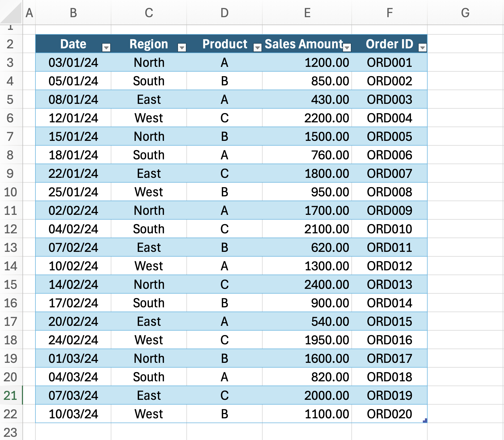The image size is (504, 440).
Task: Click sales amount 2200.00
Action: (307, 118)
